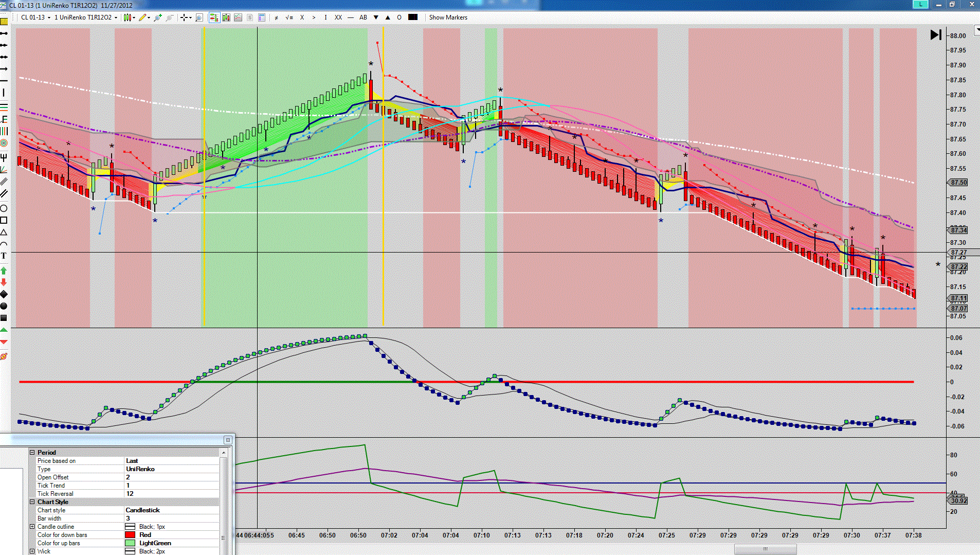Select the red triangle down marker tool

pos(4,342)
